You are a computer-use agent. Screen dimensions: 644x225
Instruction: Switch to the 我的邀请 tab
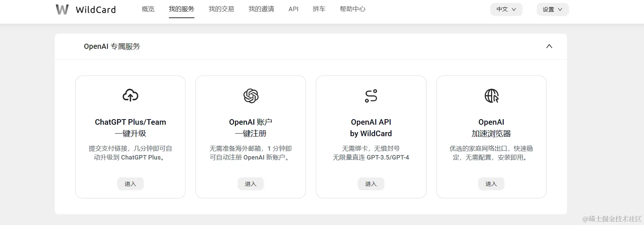(x=261, y=9)
